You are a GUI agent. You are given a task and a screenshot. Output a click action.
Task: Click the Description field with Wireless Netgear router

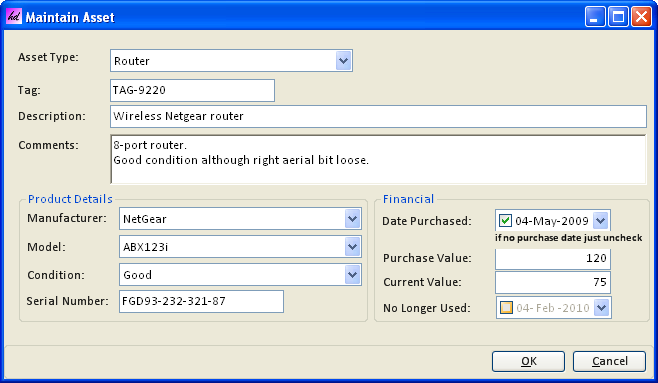(x=378, y=116)
